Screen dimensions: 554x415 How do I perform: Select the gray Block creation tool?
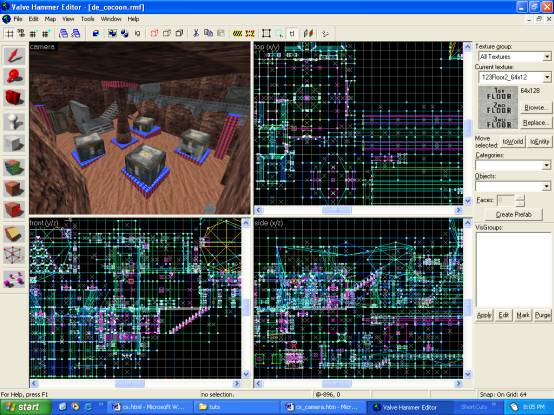tap(14, 143)
